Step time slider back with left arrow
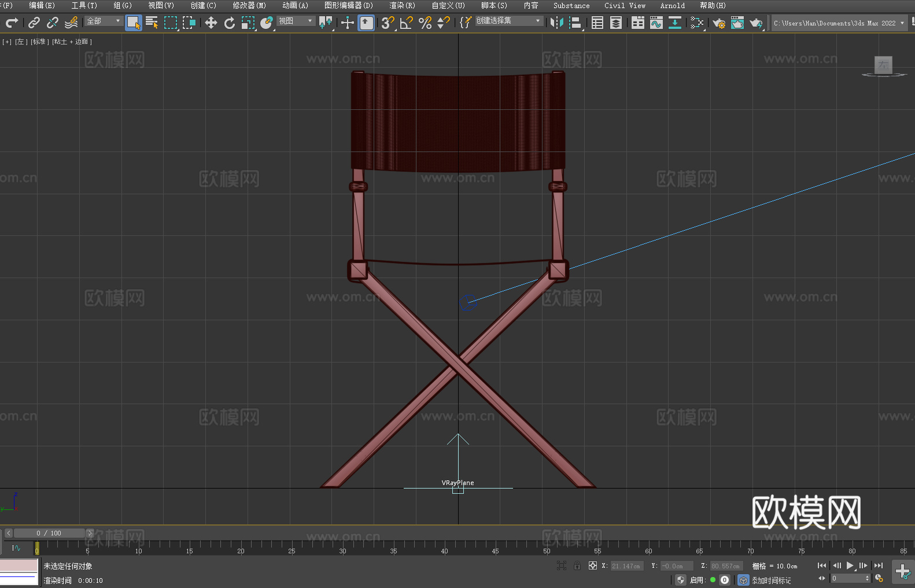The image size is (915, 588). pyautogui.click(x=9, y=533)
